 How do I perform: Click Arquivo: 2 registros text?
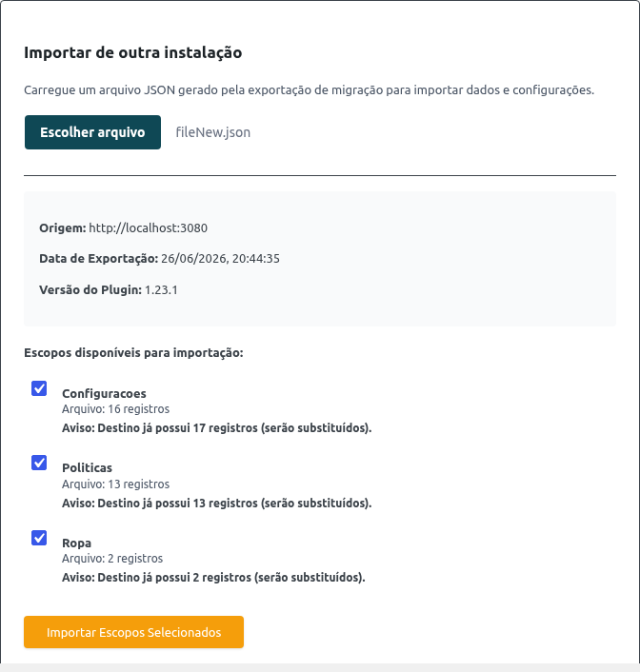coord(112,559)
